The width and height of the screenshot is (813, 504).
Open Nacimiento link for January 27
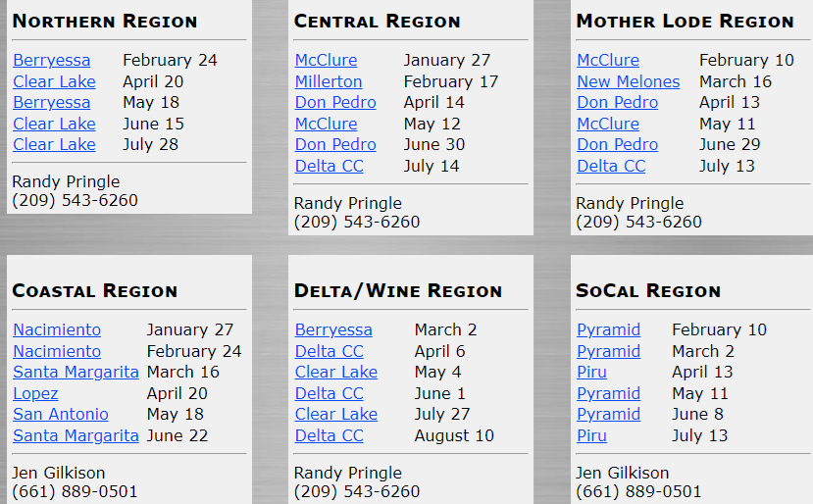pyautogui.click(x=57, y=329)
